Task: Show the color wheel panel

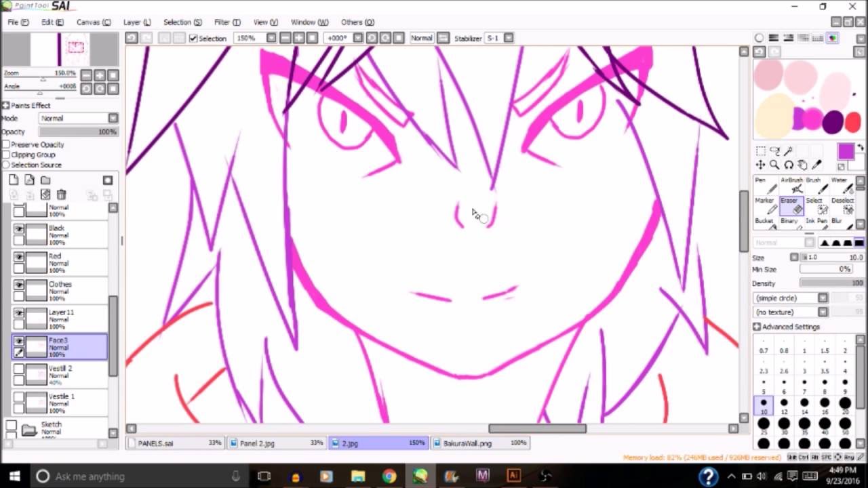Action: click(x=759, y=38)
